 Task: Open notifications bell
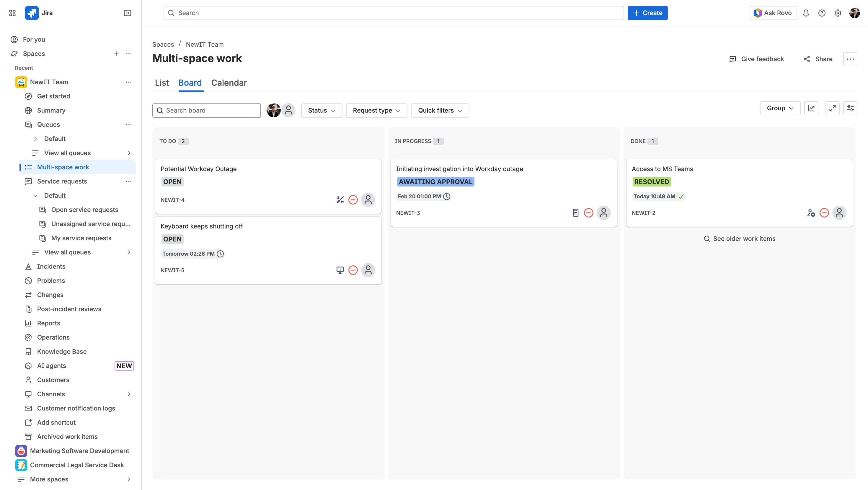pyautogui.click(x=806, y=13)
